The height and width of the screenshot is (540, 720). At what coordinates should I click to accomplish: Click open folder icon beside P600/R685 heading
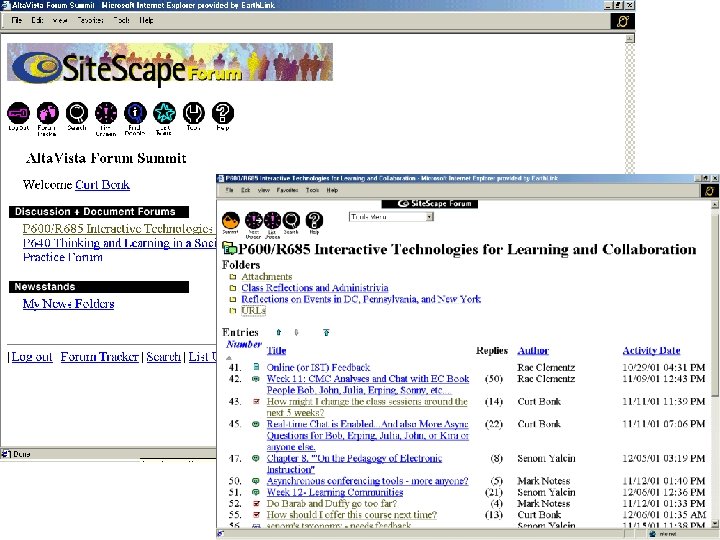(x=229, y=248)
